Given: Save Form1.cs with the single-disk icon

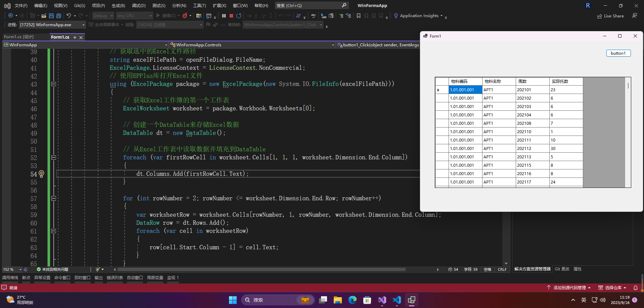Looking at the screenshot, I should (51, 16).
